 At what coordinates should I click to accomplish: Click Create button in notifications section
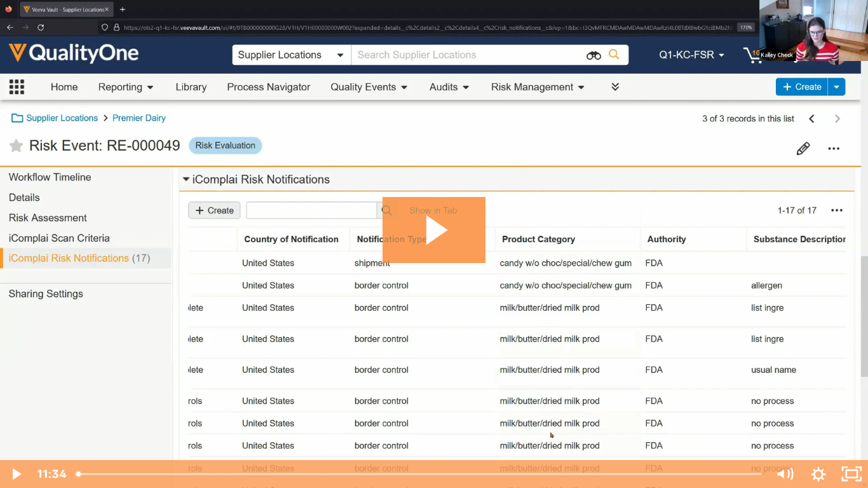[214, 210]
